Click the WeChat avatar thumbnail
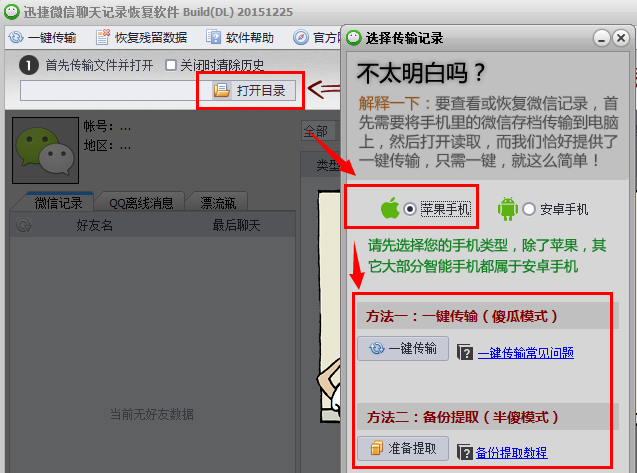637x473 pixels. [46, 150]
